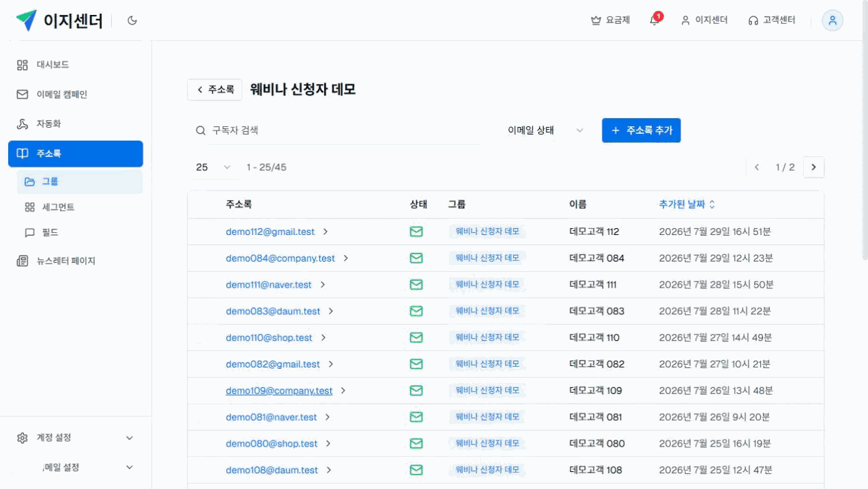
Task: Click the mail status icon for demo111@naver.test
Action: point(416,285)
